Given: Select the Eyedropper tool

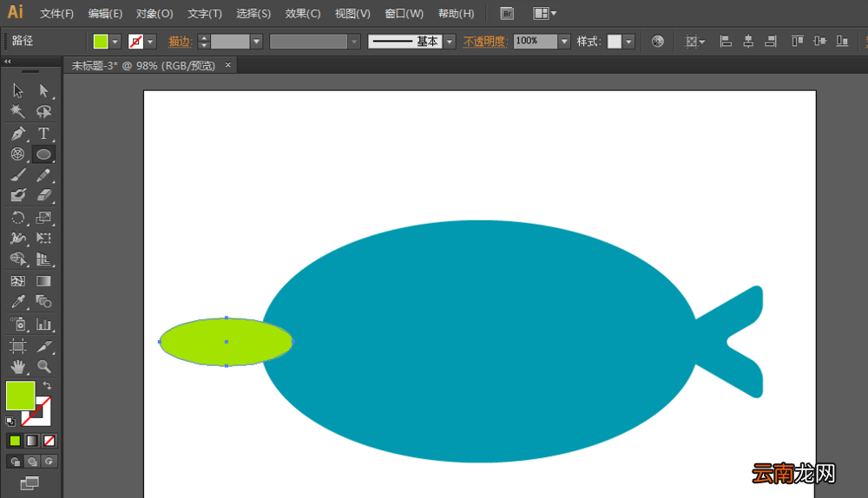Looking at the screenshot, I should coord(17,302).
